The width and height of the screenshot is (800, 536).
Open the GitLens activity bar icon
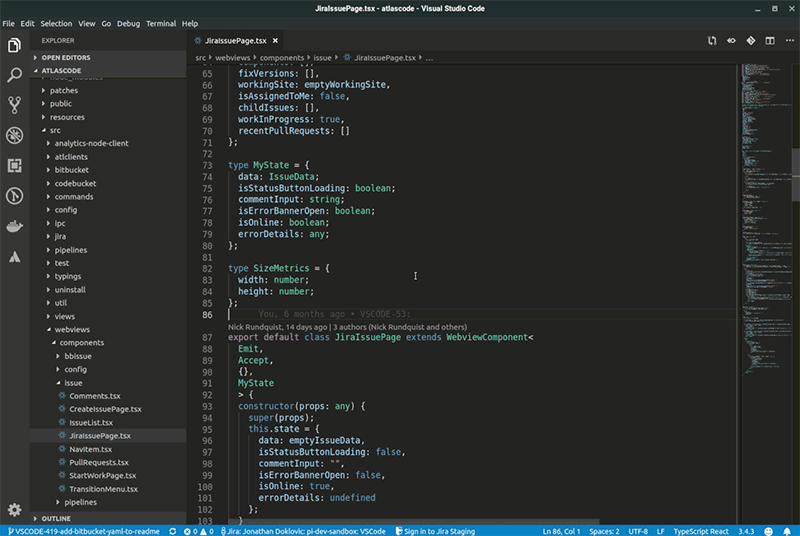pyautogui.click(x=14, y=196)
